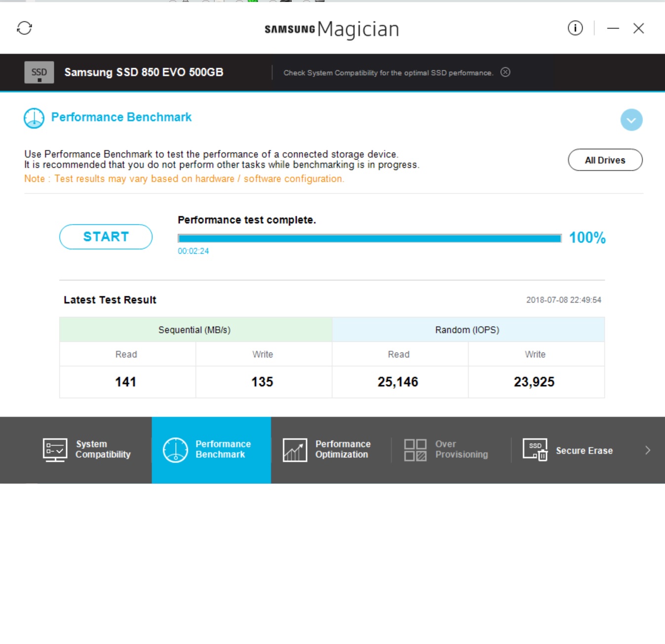Image resolution: width=665 pixels, height=644 pixels.
Task: Start the performance benchmark test
Action: tap(106, 237)
